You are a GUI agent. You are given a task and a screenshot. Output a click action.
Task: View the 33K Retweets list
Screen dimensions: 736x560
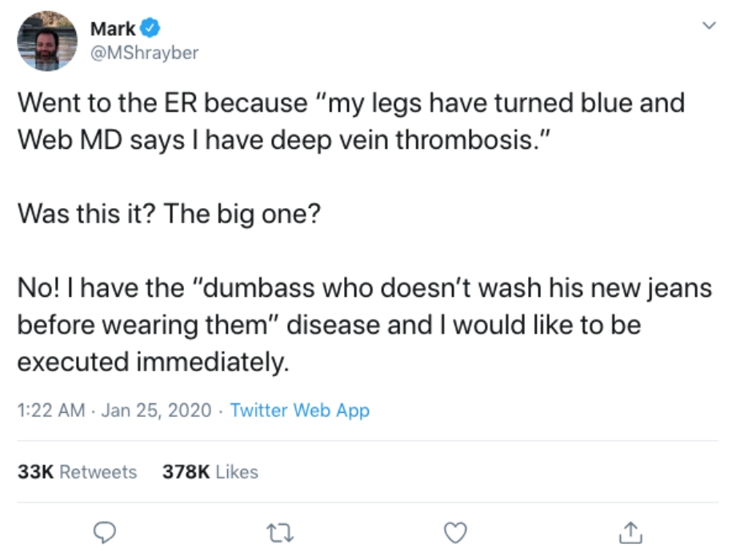click(x=78, y=472)
